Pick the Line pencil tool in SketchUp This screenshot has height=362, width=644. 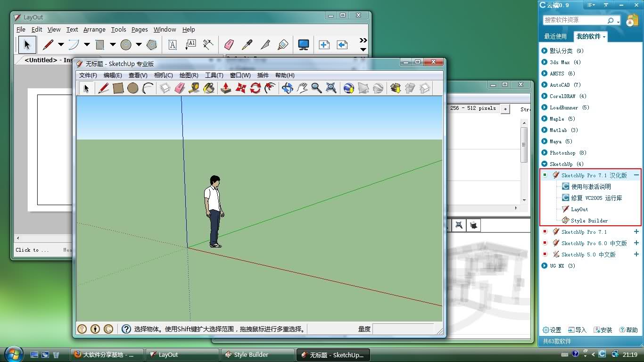click(104, 88)
